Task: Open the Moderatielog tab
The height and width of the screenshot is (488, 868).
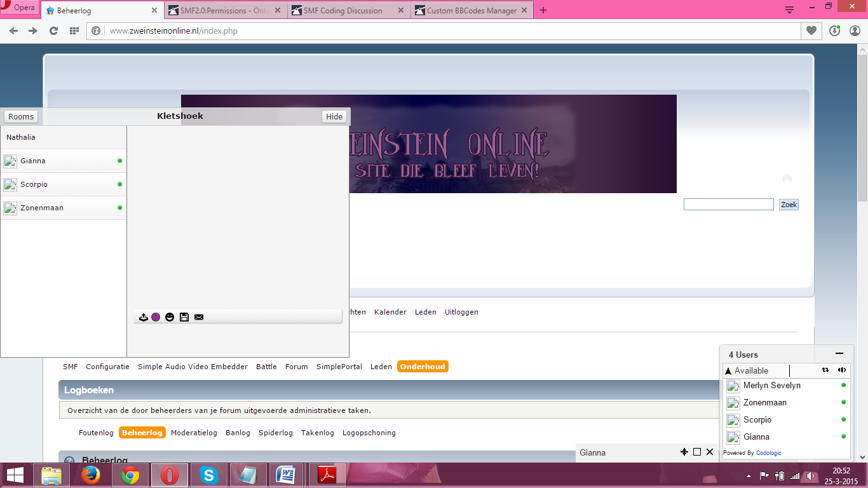Action: tap(194, 433)
